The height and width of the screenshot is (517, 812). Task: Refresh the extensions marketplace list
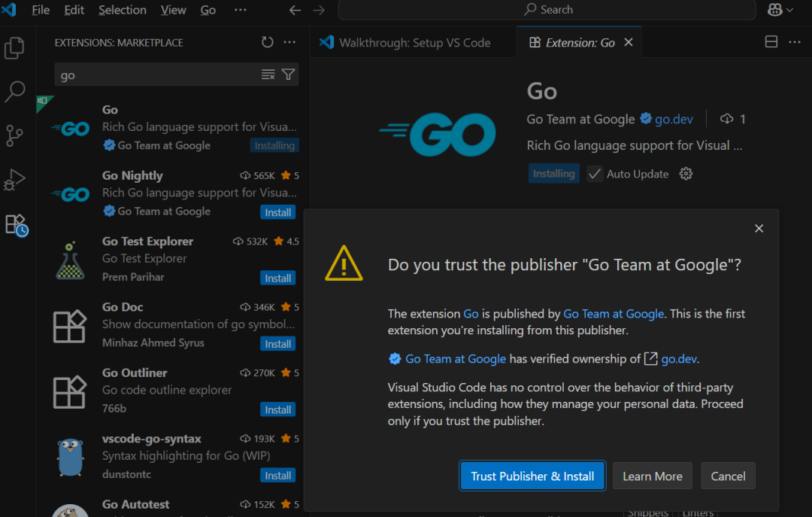268,43
